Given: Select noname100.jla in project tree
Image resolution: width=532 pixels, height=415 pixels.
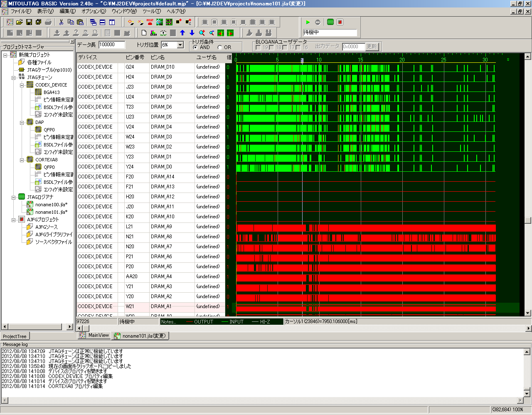Looking at the screenshot, I should (x=51, y=205).
